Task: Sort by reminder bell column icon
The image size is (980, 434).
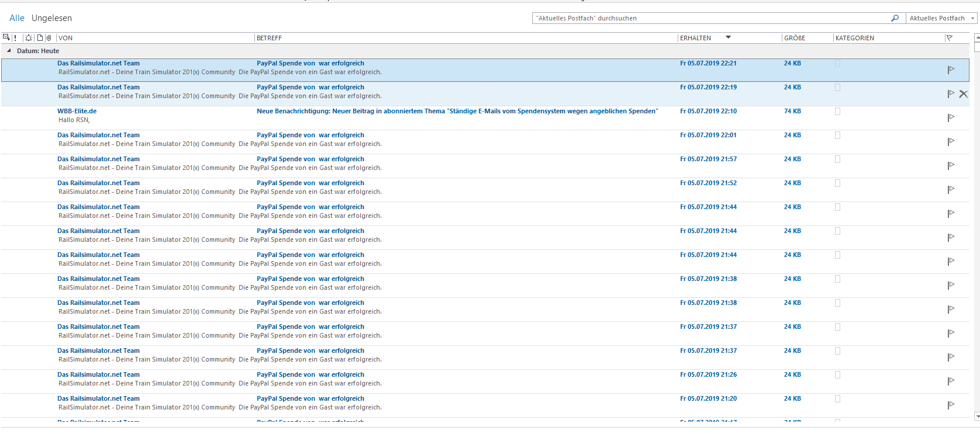Action: [29, 38]
